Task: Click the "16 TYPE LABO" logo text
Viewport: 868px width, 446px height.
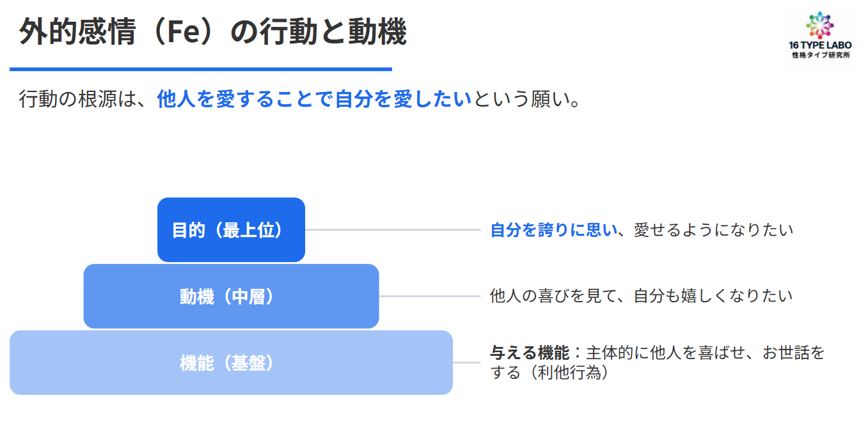Action: (821, 46)
